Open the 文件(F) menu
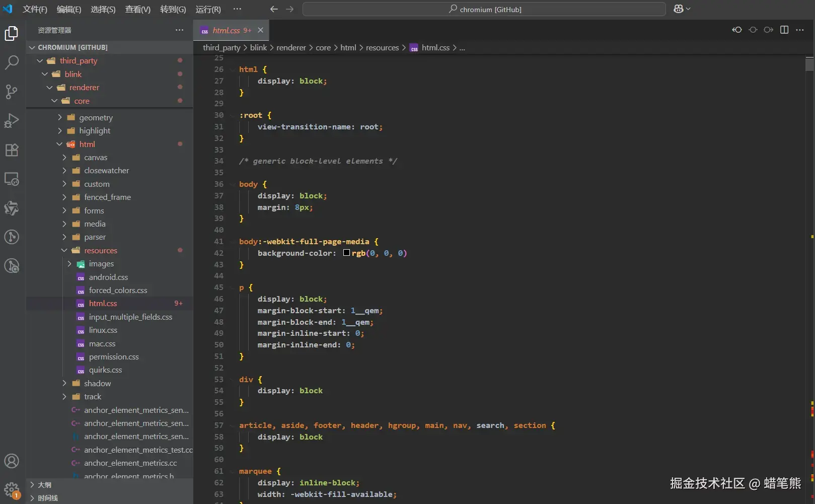This screenshot has height=504, width=815. click(35, 9)
